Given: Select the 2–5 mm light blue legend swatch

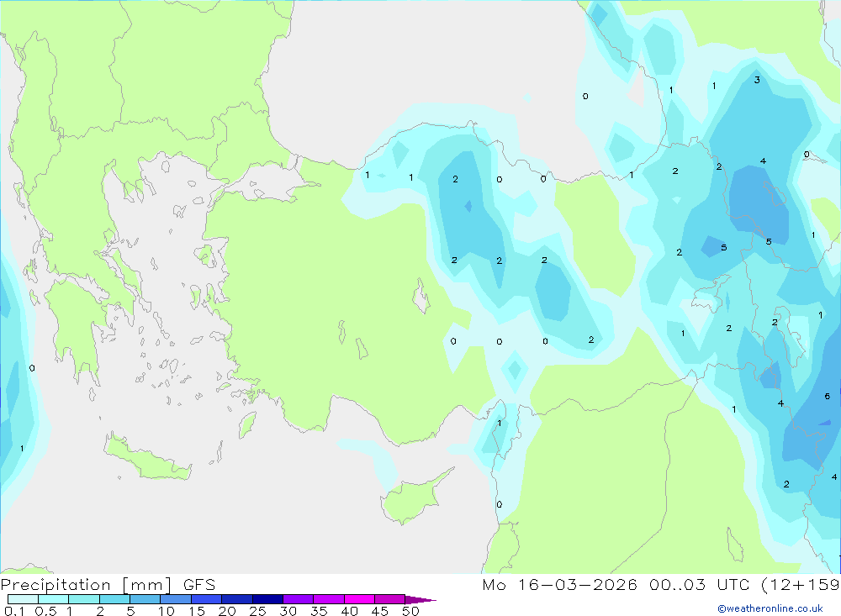Looking at the screenshot, I should (114, 599).
